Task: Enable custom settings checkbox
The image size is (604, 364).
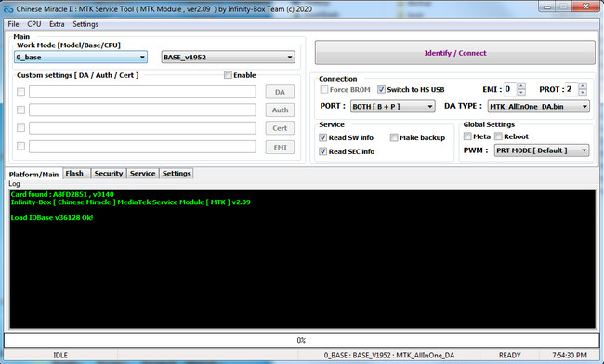Action: (228, 75)
